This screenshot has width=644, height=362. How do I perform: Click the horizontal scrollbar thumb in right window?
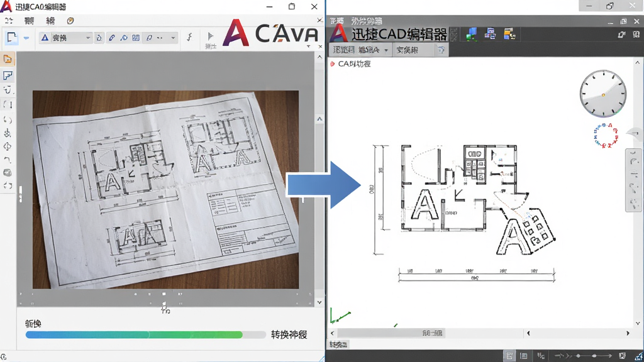click(x=391, y=333)
